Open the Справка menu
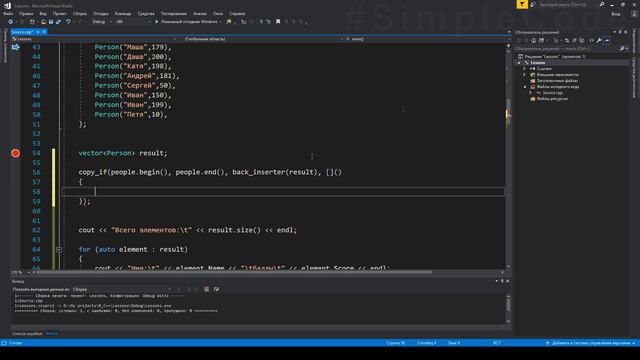The image size is (640, 360). [237, 13]
